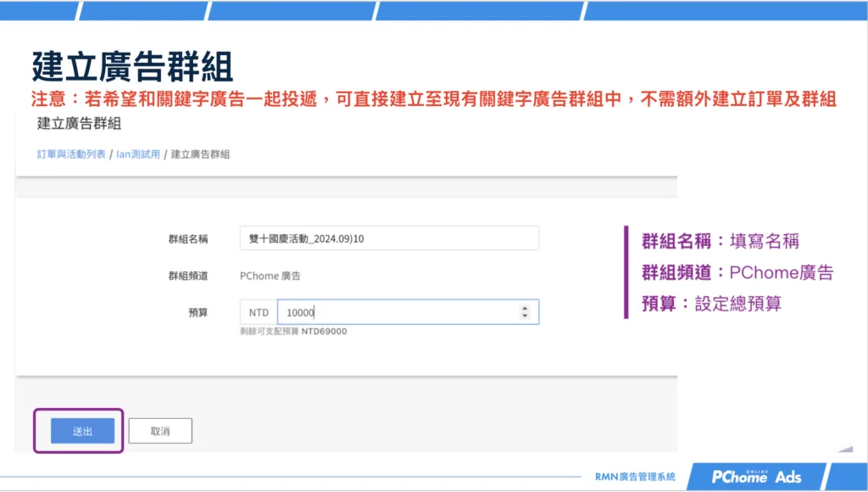
Task: Select 建立廣告群組 breadcrumb text
Action: click(200, 154)
